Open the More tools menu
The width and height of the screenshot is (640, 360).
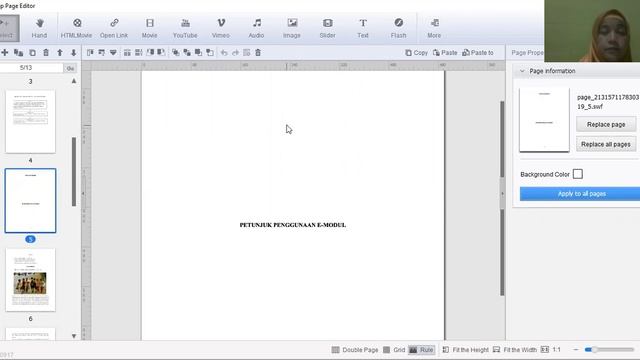tap(434, 28)
